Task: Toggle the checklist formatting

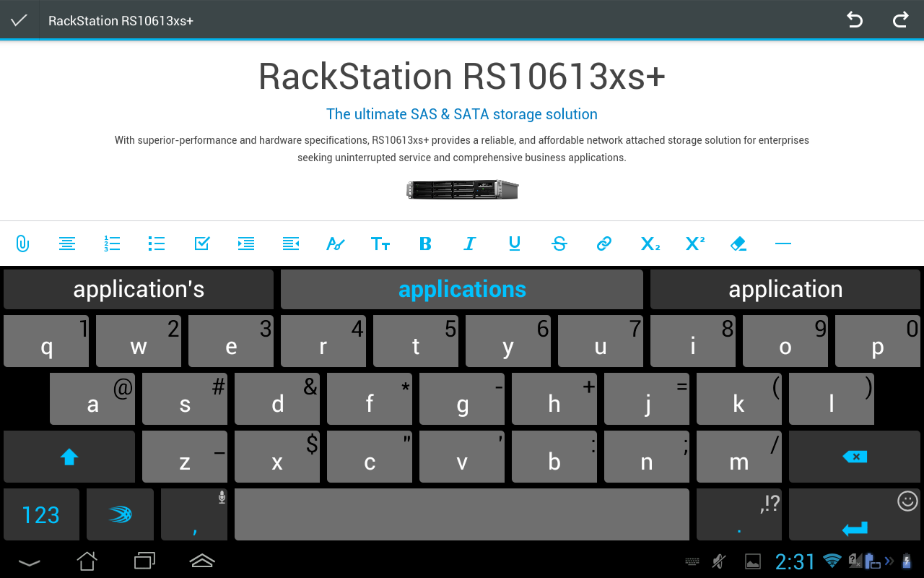Action: (x=201, y=243)
